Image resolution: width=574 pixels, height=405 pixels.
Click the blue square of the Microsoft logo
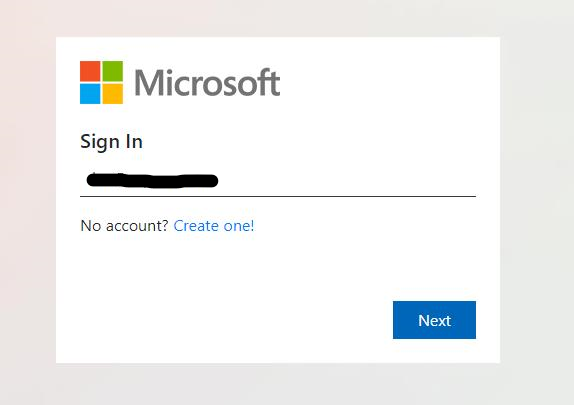[90, 94]
